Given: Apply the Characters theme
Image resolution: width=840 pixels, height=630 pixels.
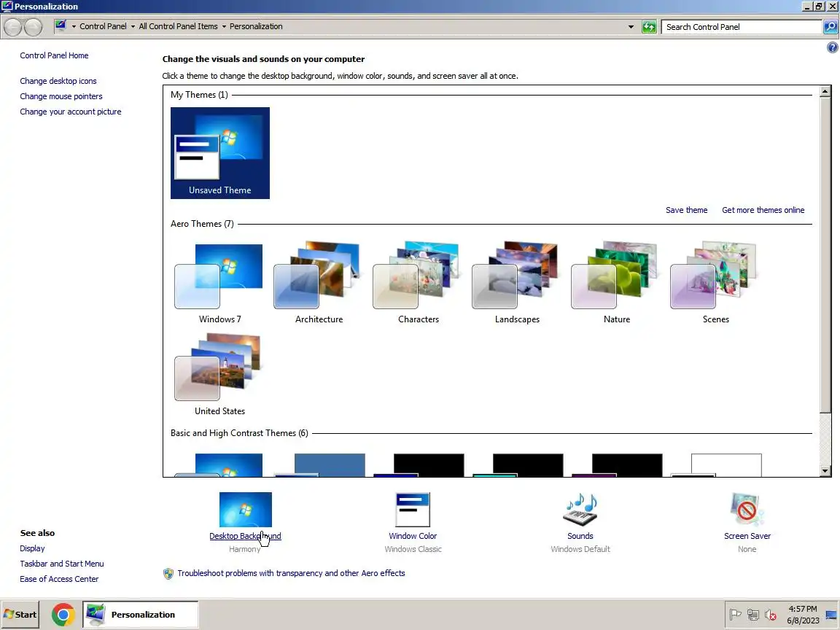Looking at the screenshot, I should click(x=418, y=283).
